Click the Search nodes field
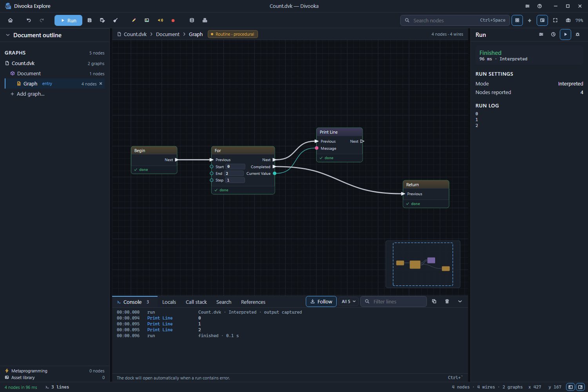The image size is (588, 392). tap(455, 20)
